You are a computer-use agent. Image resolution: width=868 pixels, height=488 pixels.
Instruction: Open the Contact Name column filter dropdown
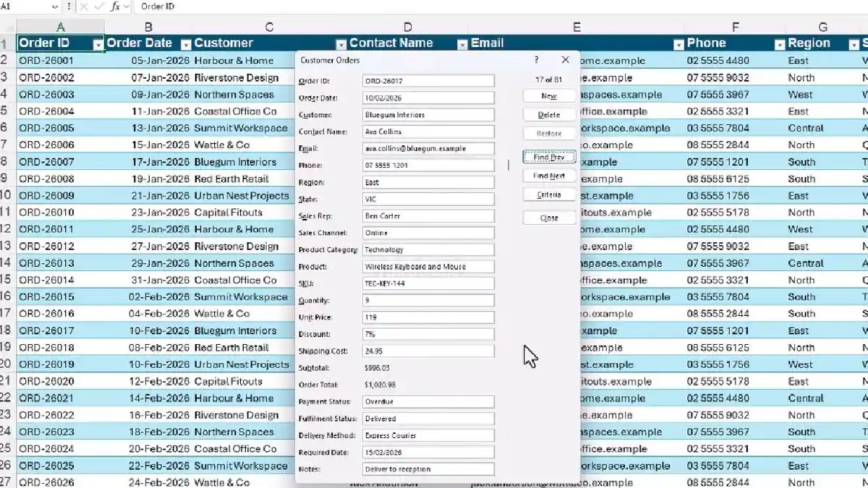pyautogui.click(x=462, y=44)
